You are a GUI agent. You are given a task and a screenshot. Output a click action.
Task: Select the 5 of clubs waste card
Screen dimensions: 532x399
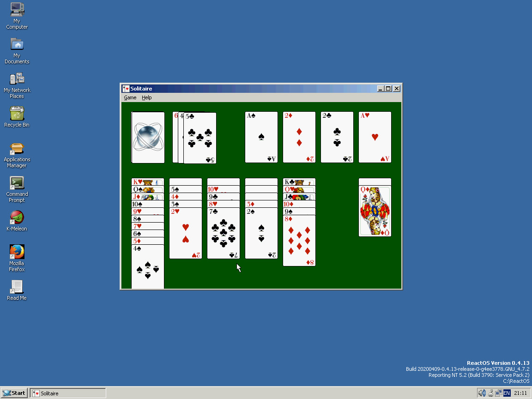[x=200, y=138]
